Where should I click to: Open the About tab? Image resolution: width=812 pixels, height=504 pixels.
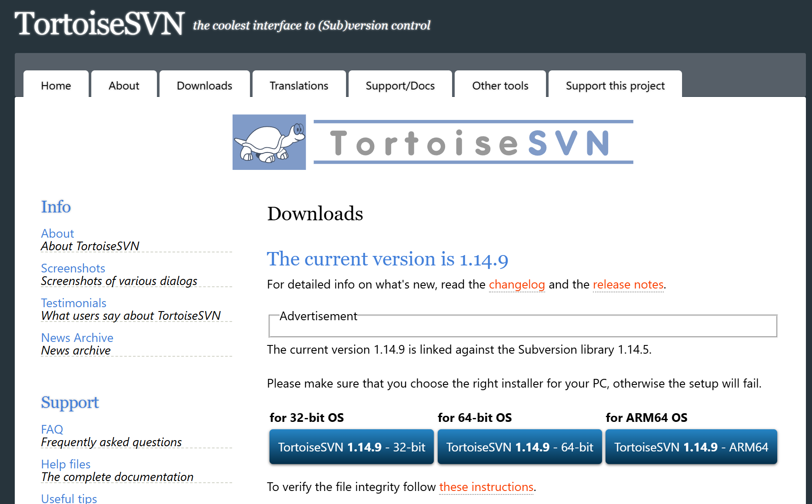[123, 85]
